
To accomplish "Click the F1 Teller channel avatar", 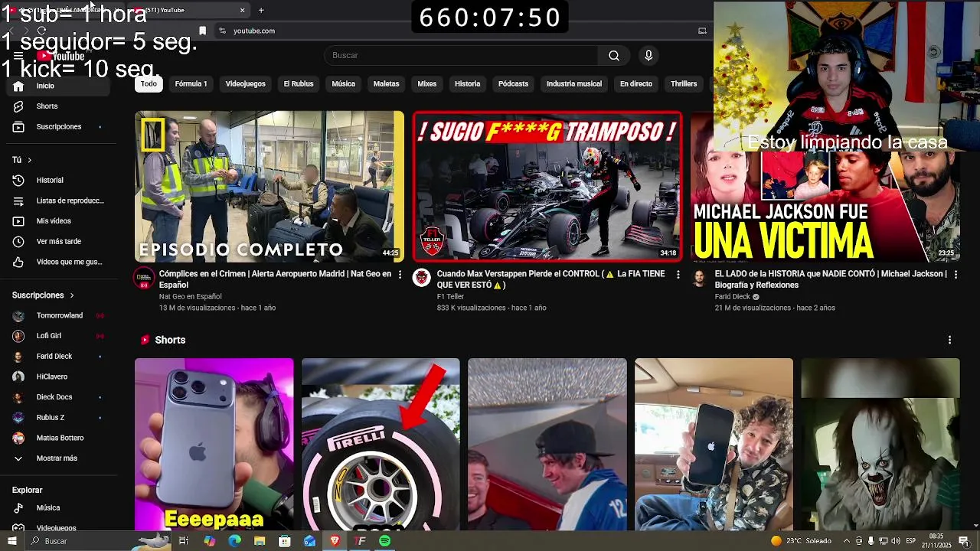I will (x=422, y=278).
